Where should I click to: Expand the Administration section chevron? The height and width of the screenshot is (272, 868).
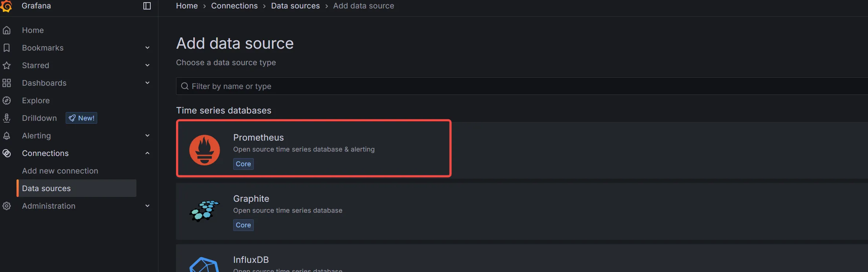coord(147,206)
